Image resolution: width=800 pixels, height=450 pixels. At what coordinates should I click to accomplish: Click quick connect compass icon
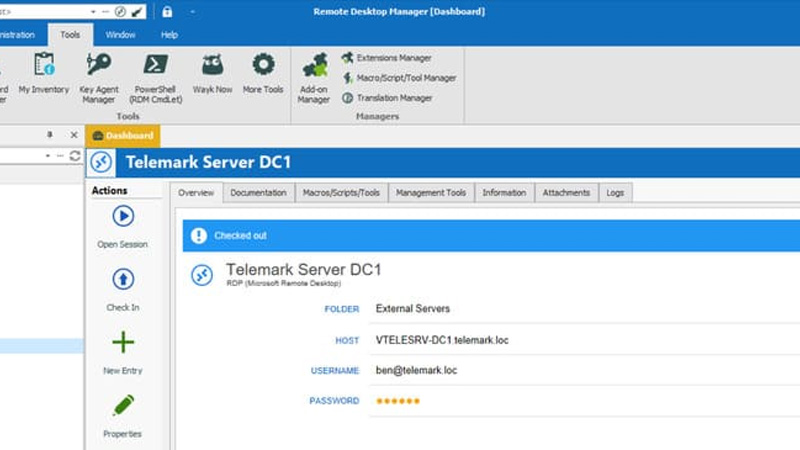(x=120, y=12)
